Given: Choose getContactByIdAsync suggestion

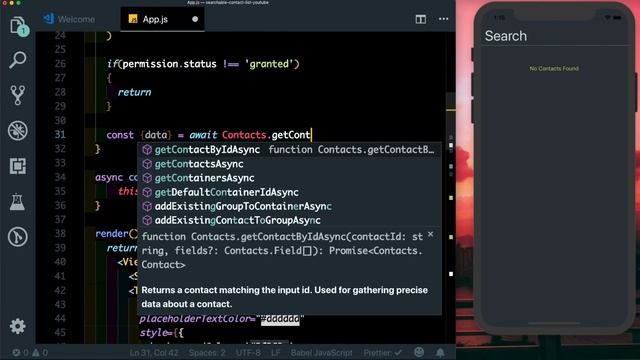Looking at the screenshot, I should tap(289, 150).
